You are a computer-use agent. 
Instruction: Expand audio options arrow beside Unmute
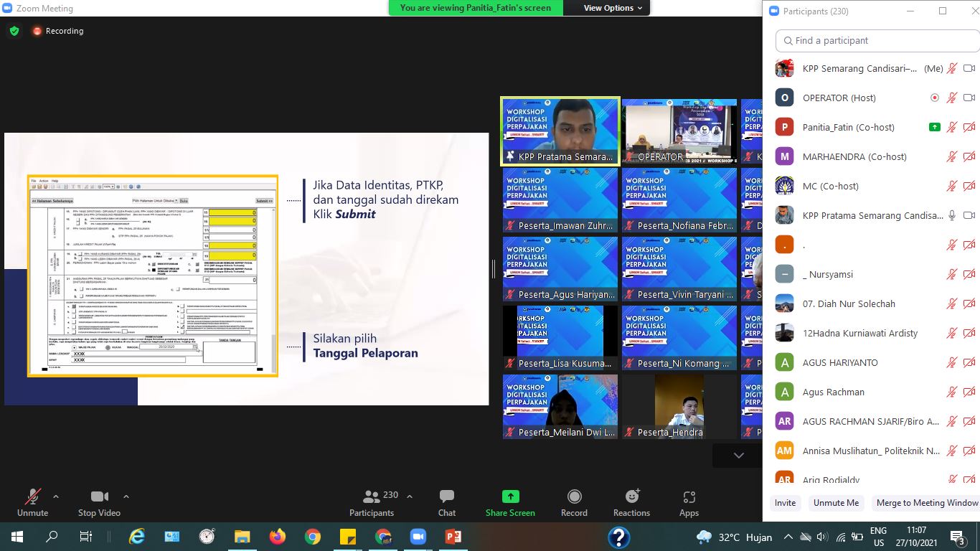(56, 496)
